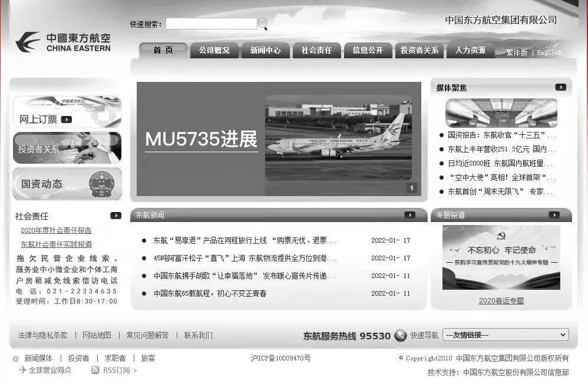
Task: Click the RSS订阅 feed icon
Action: (x=95, y=370)
